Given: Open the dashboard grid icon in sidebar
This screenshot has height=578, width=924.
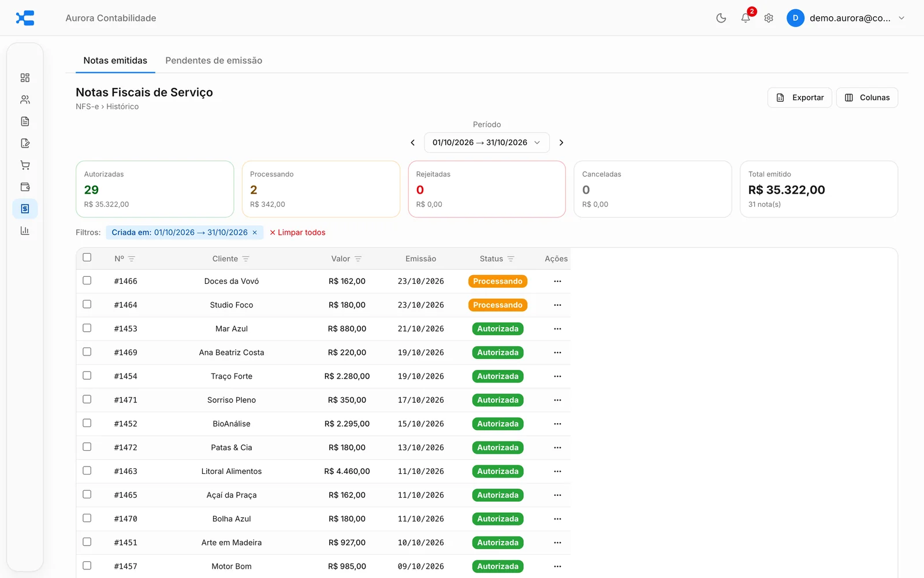Looking at the screenshot, I should tap(25, 78).
